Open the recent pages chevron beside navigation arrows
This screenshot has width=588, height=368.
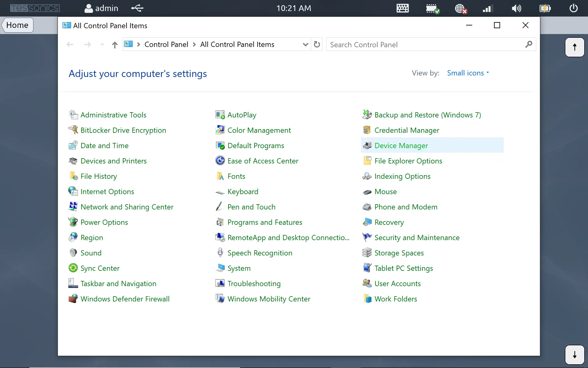(102, 45)
